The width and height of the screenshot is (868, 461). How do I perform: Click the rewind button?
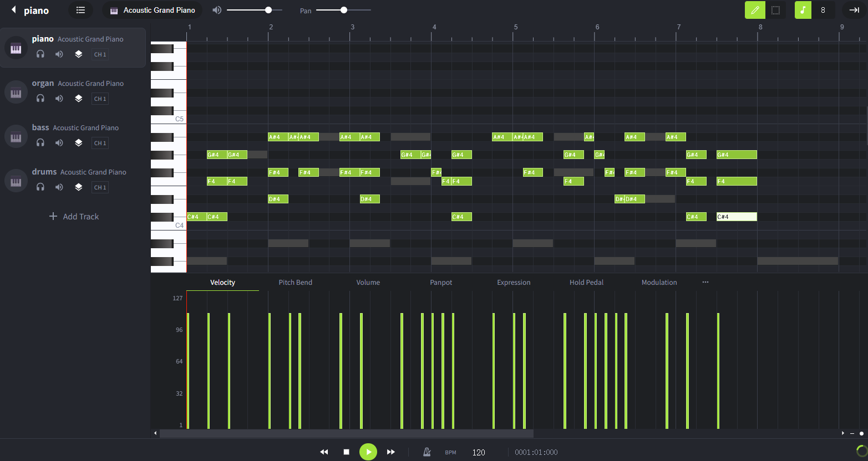[x=324, y=452]
